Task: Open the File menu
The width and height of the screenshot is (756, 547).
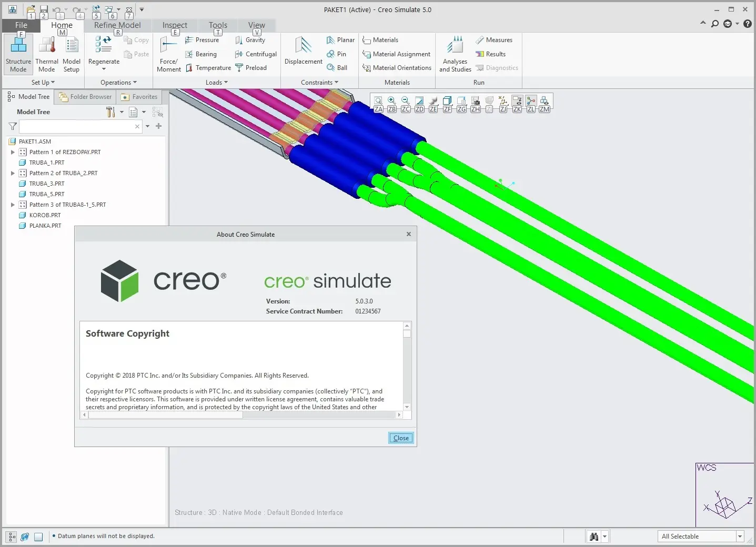Action: point(21,25)
